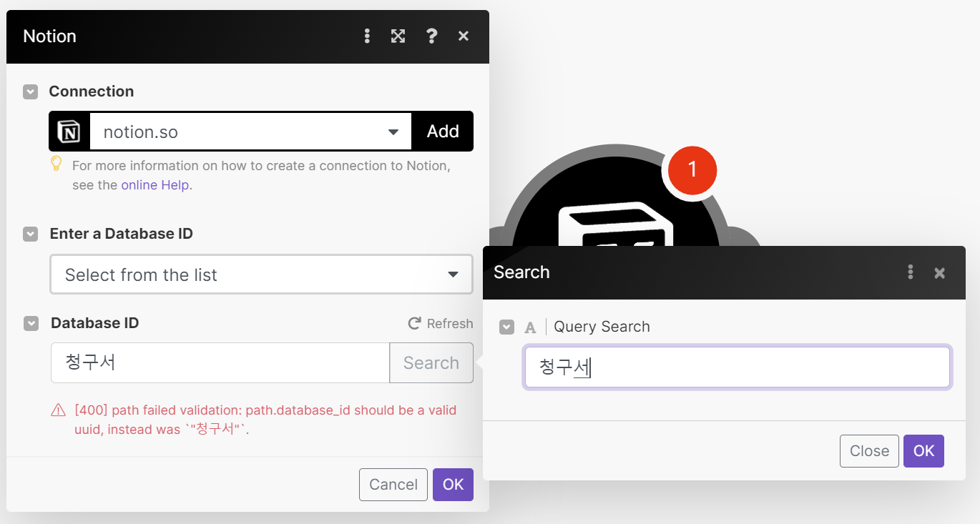The height and width of the screenshot is (524, 980).
Task: Confirm Notion settings with OK
Action: 453,485
